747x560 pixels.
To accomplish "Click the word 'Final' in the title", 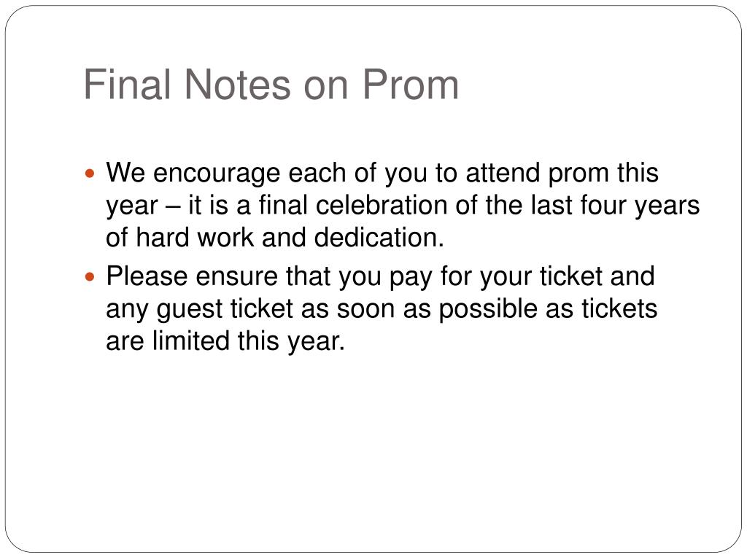I will [x=127, y=85].
